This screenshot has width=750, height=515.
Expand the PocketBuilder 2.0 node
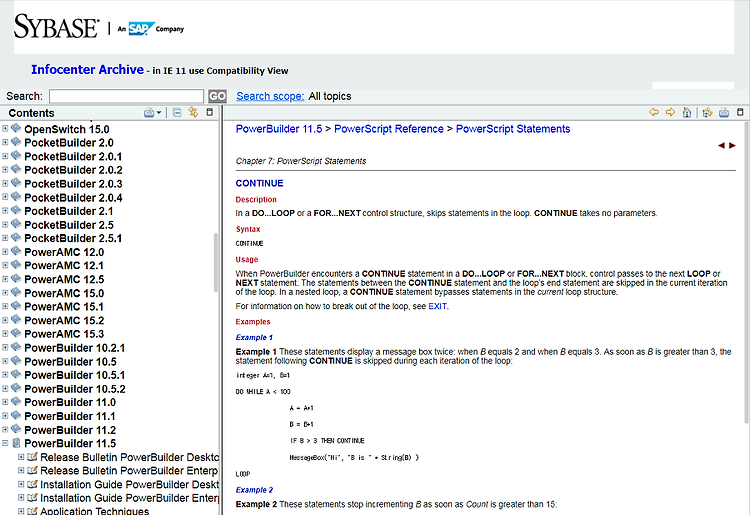[5, 142]
